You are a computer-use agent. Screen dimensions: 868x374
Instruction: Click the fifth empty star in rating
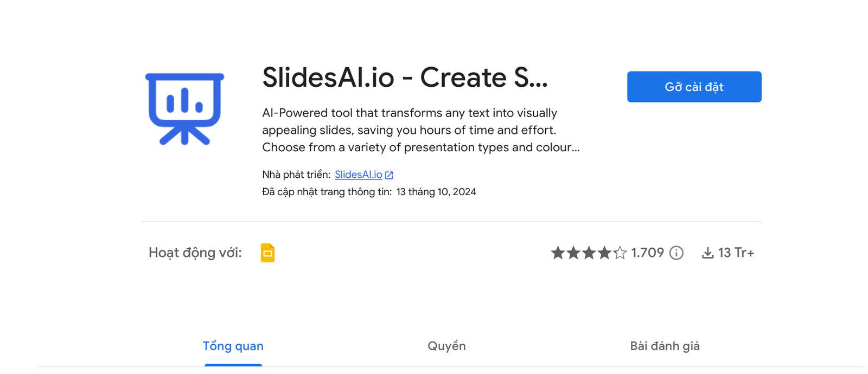(x=619, y=253)
